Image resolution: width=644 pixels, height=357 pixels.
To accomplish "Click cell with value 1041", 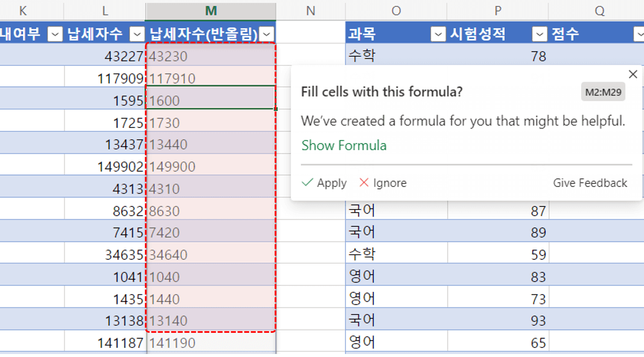I will point(105,276).
